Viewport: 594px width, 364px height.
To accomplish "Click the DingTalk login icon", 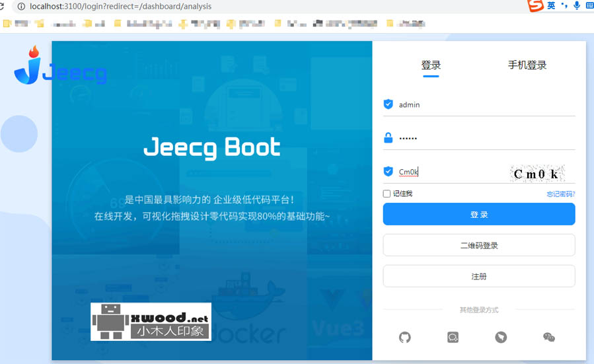I will tap(501, 337).
